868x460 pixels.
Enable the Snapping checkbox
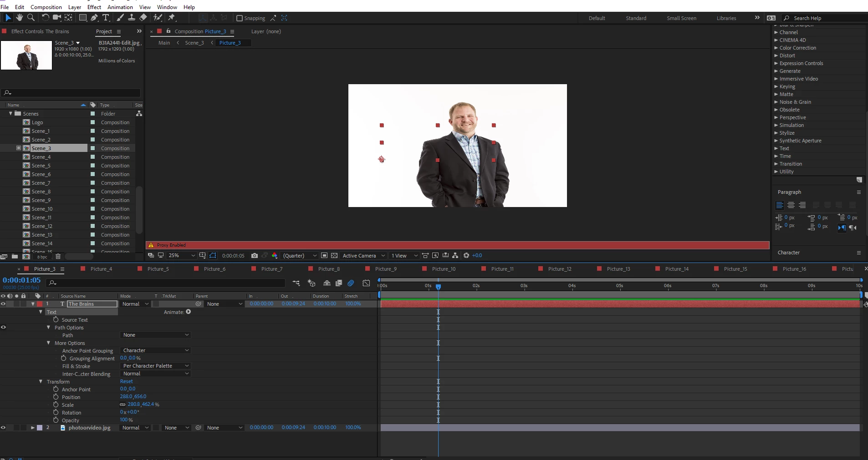pyautogui.click(x=240, y=18)
